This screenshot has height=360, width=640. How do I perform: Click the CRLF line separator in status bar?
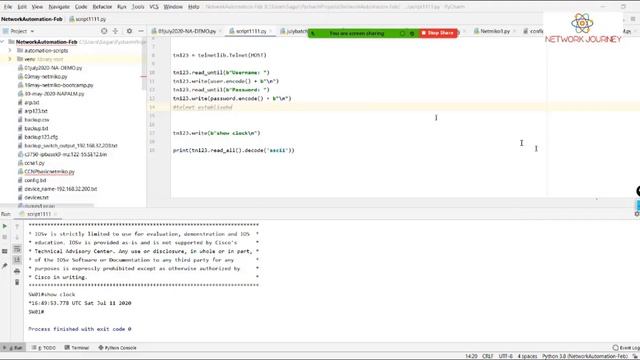pos(487,356)
